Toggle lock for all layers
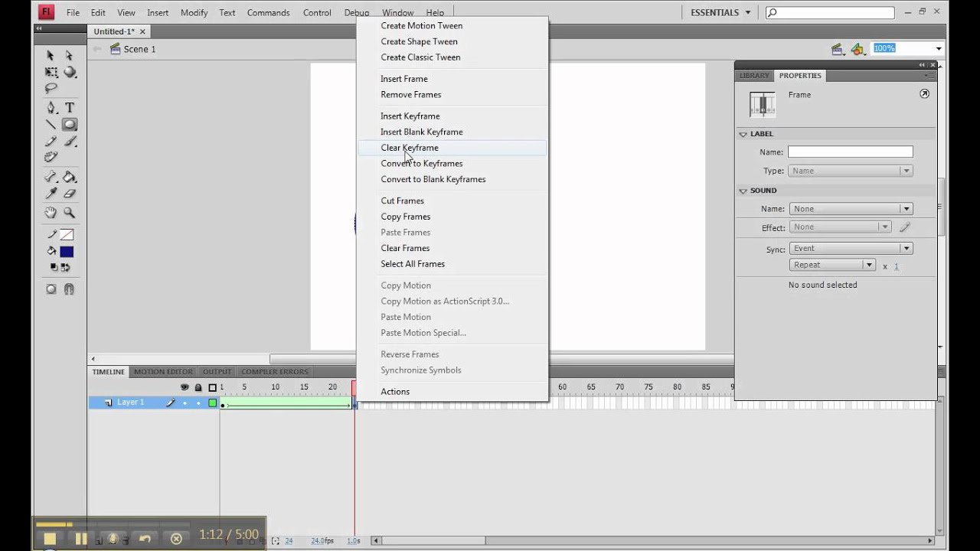Image resolution: width=980 pixels, height=551 pixels. tap(198, 387)
